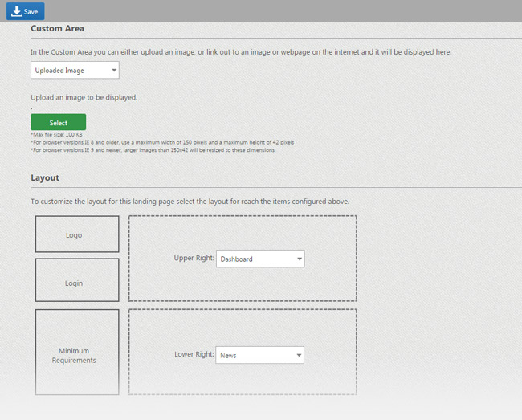Click the Layout section heading
Screen dimensions: 522x420
45,177
